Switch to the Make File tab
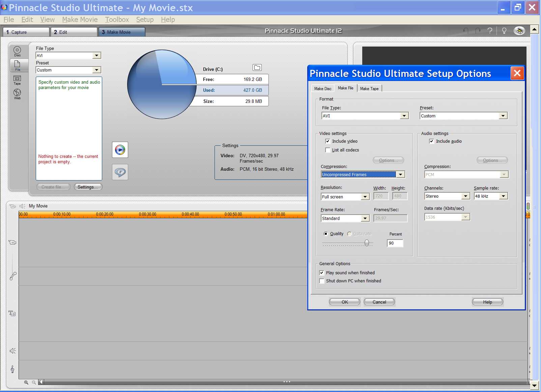 (346, 88)
